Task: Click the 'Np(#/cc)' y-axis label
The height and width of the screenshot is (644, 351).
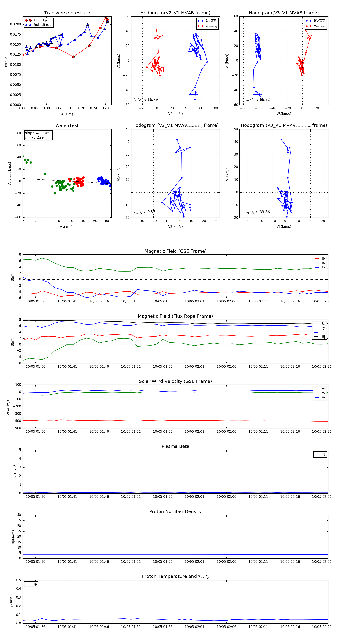Action: click(13, 537)
